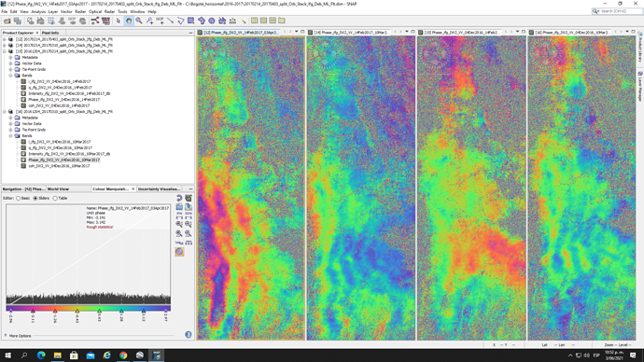The image size is (644, 362).
Task: Click the tile windows evenly toolbar icon
Action: 254,21
